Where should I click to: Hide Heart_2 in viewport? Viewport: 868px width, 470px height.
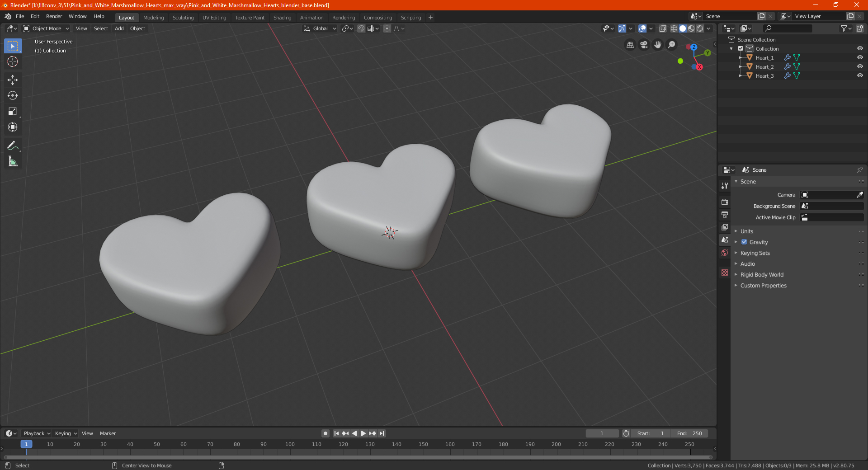[860, 67]
